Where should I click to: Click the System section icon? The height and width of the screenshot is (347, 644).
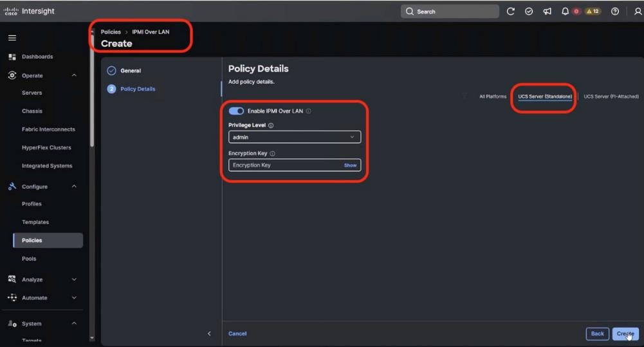[x=12, y=324]
